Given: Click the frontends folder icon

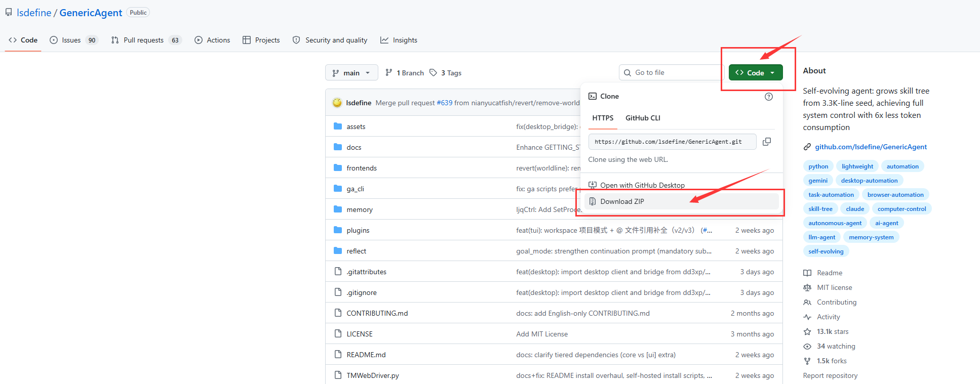Looking at the screenshot, I should [x=338, y=167].
